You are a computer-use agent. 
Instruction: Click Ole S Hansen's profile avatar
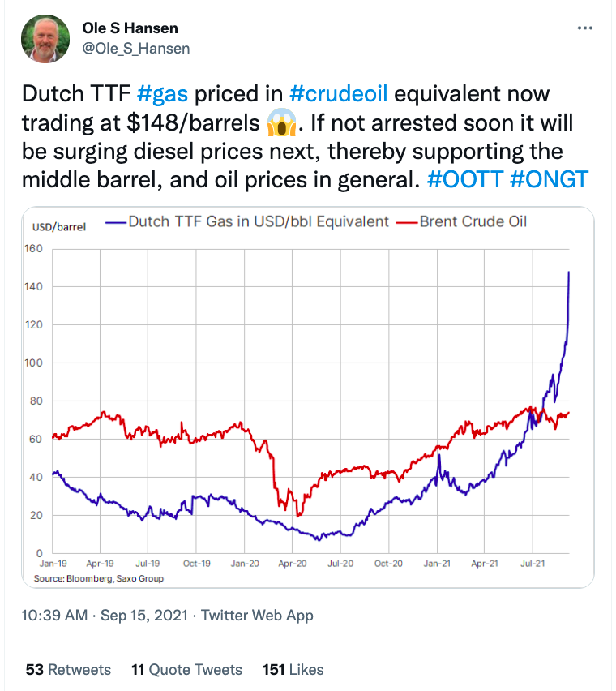47,38
